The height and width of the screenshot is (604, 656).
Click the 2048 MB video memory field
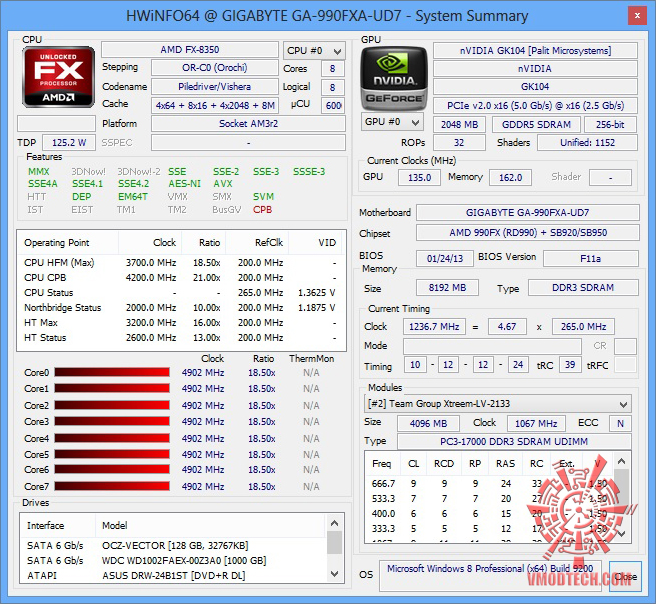click(x=459, y=124)
